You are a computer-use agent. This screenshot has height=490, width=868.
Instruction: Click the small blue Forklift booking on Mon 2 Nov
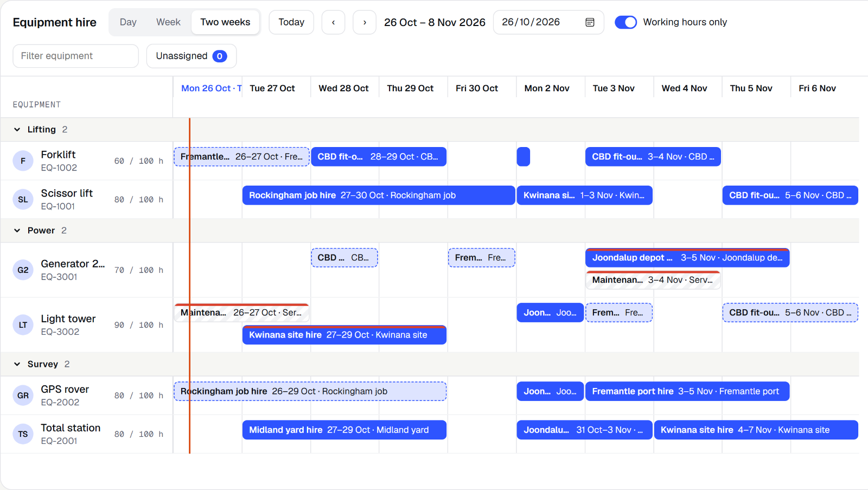[x=524, y=157]
